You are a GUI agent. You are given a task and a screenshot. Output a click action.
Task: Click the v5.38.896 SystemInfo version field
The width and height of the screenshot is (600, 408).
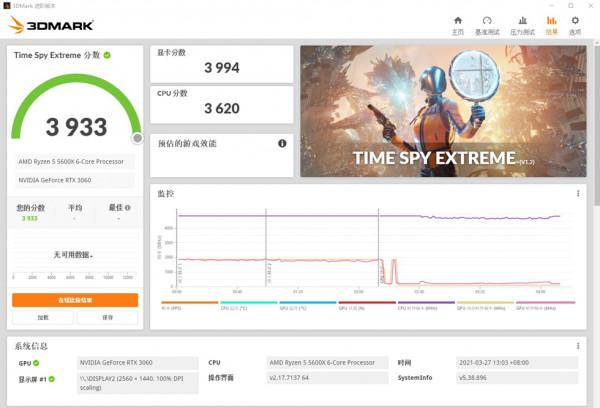(x=517, y=378)
